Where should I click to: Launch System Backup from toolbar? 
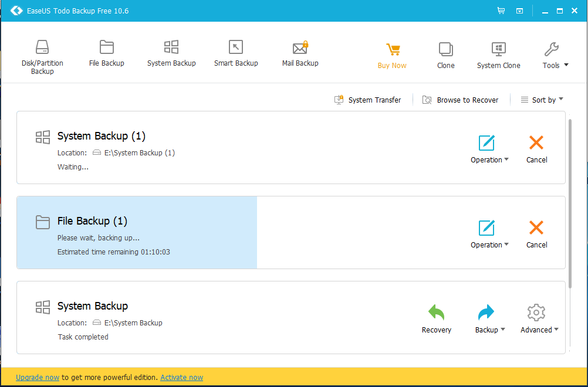tap(171, 53)
